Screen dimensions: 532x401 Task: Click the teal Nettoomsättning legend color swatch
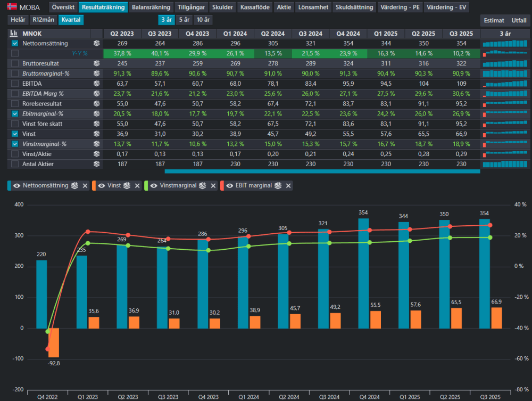click(9, 186)
